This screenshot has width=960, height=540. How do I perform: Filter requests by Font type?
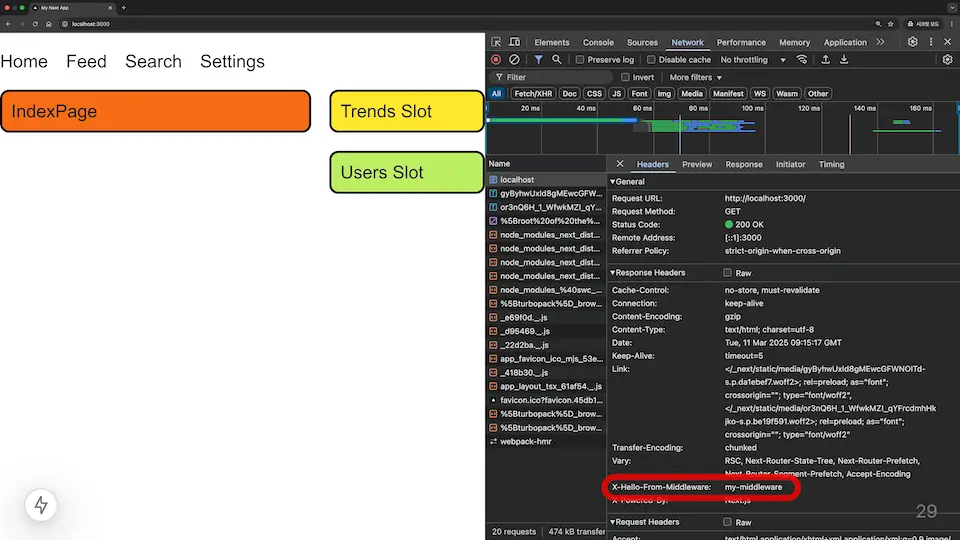click(x=639, y=94)
